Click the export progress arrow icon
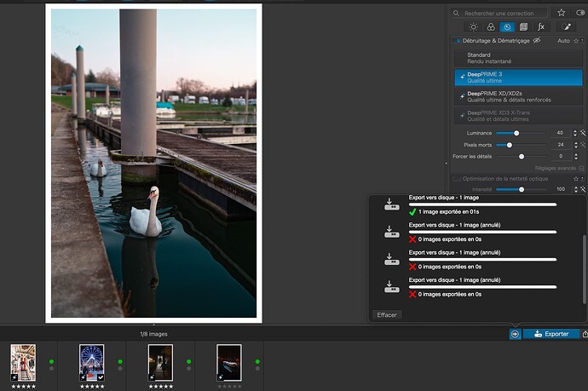This screenshot has width=588, height=391. 515,334
